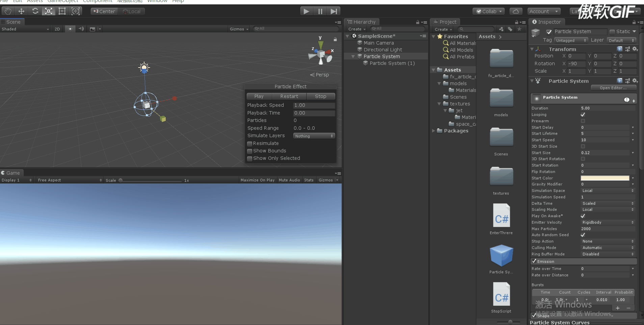Enable Prewarm checkbox
This screenshot has height=325, width=644.
coord(583,121)
